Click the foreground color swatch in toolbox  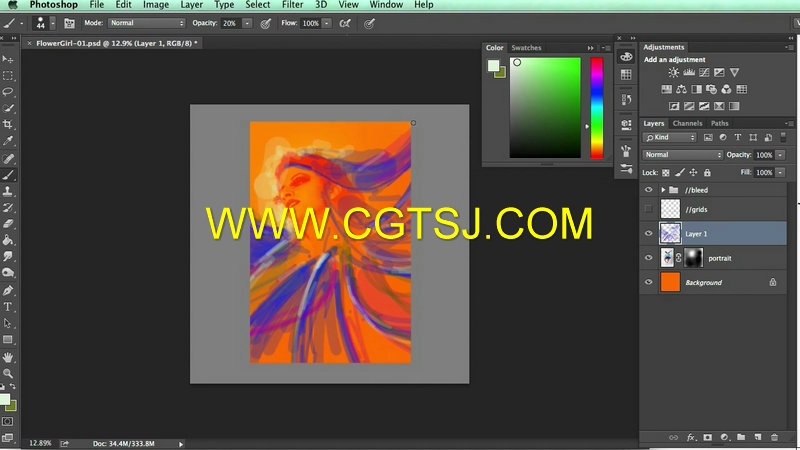click(x=4, y=399)
